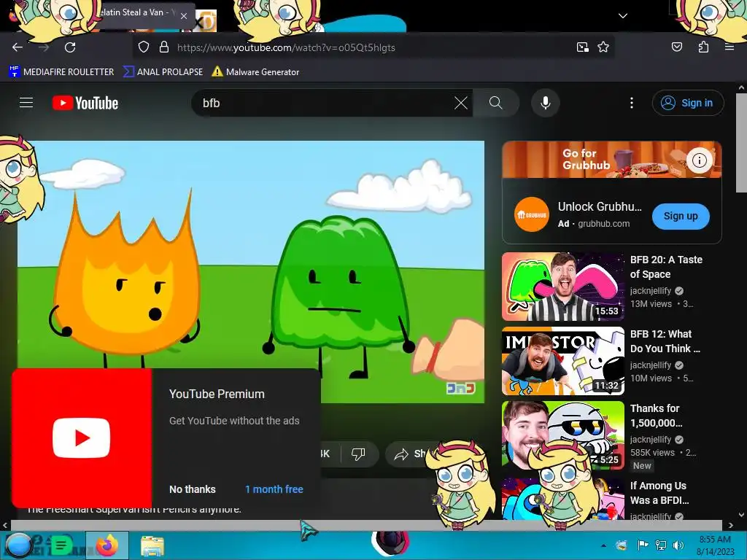Go to YouTube home via logo
747x560 pixels.
(85, 103)
